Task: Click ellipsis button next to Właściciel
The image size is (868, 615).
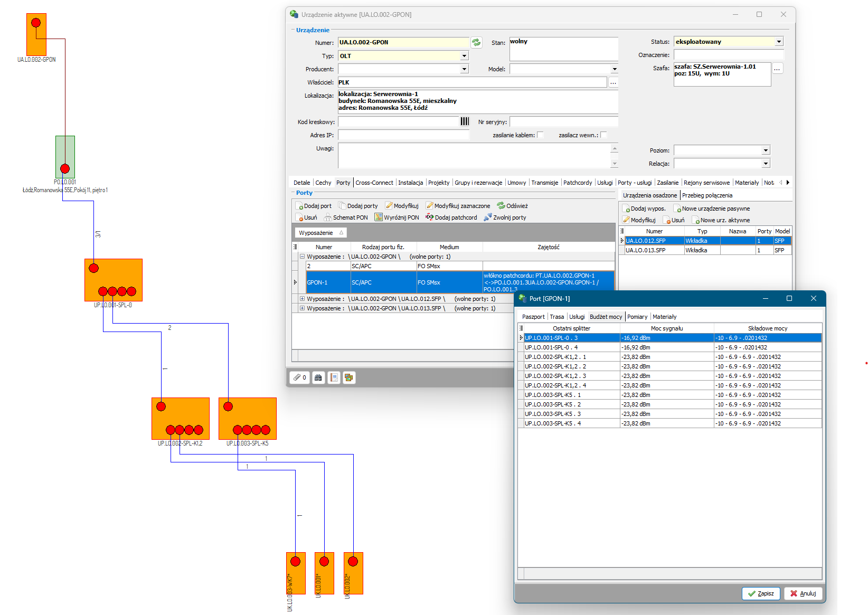Action: pyautogui.click(x=613, y=82)
